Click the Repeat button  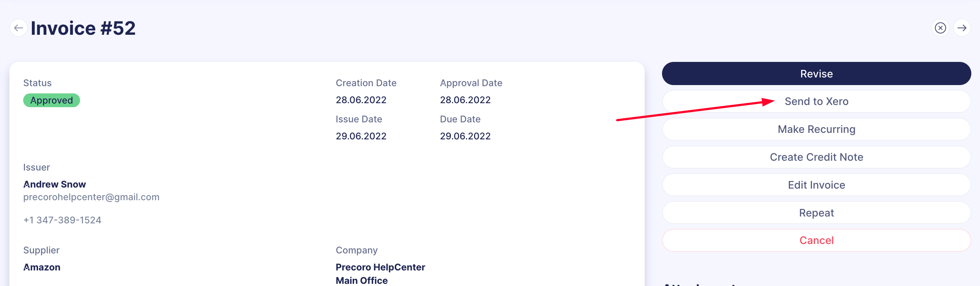click(816, 212)
